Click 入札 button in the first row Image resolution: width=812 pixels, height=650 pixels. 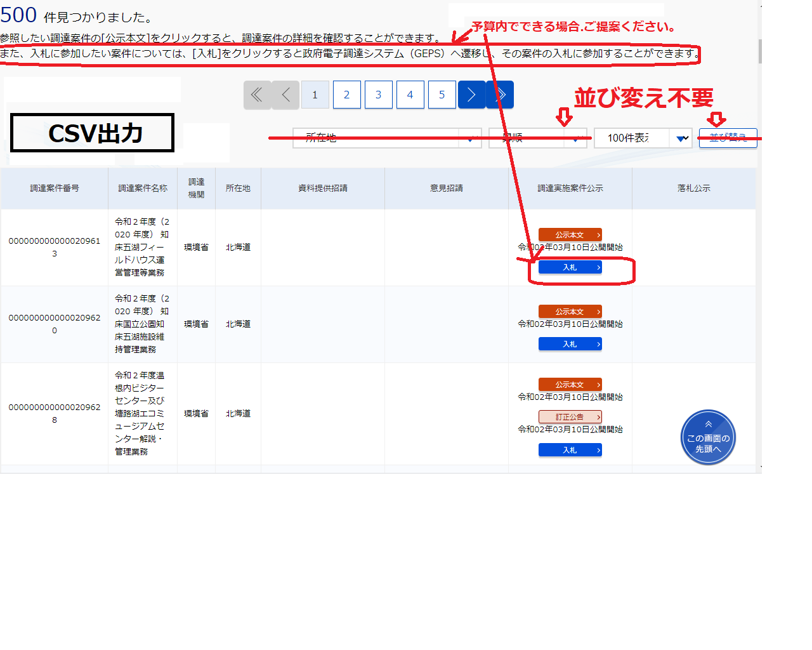[x=570, y=267]
